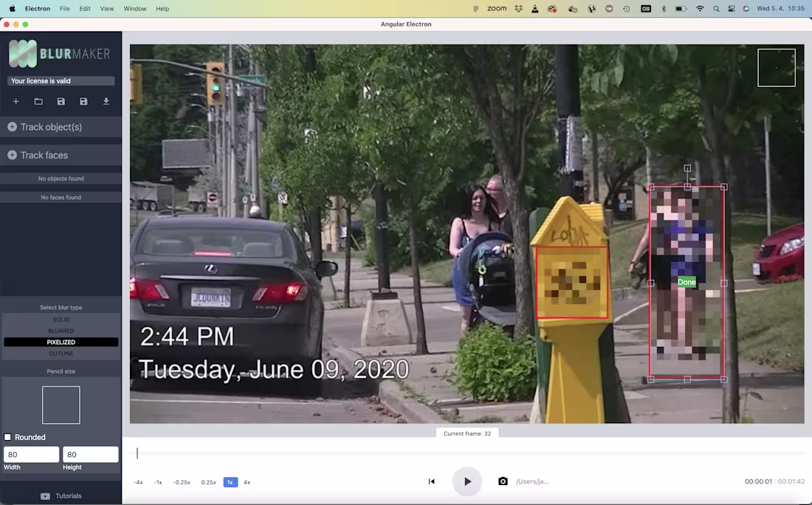The width and height of the screenshot is (812, 505).
Task: Click the VLC cone menu bar icon
Action: tap(535, 8)
